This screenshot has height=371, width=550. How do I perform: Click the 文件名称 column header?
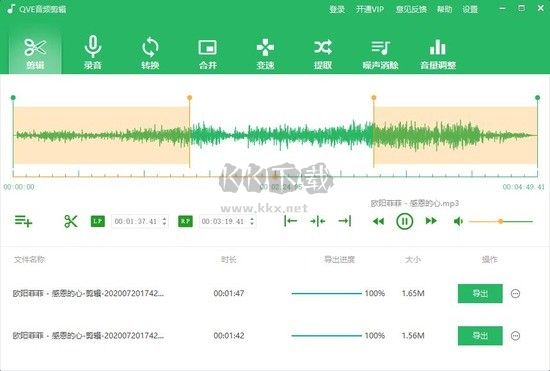pos(29,259)
